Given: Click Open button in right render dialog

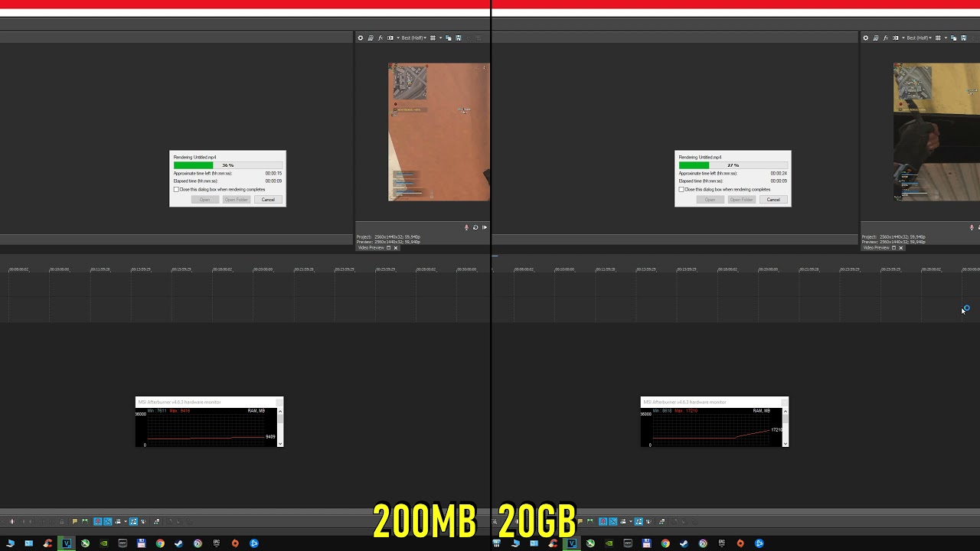Looking at the screenshot, I should pyautogui.click(x=710, y=200).
